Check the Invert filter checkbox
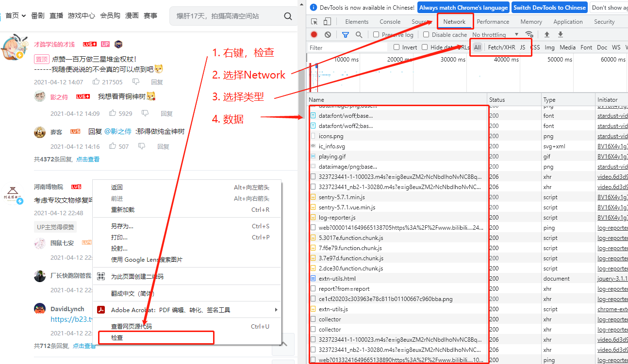 point(397,47)
